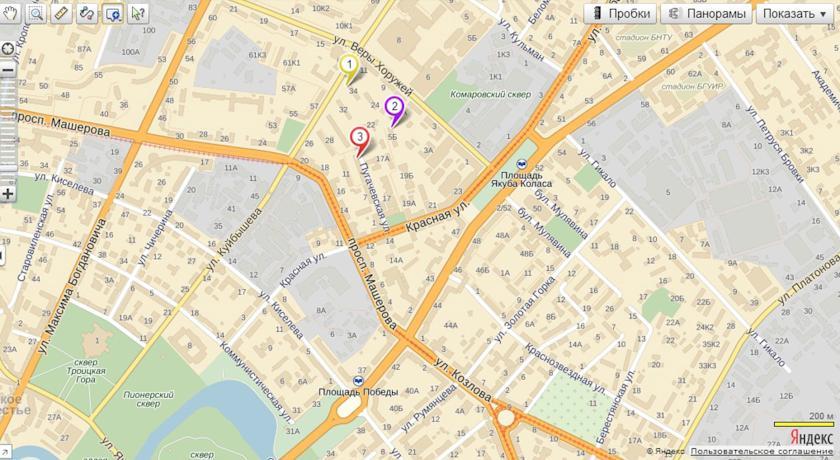
Task: Click the red marker number 3
Action: point(360,141)
